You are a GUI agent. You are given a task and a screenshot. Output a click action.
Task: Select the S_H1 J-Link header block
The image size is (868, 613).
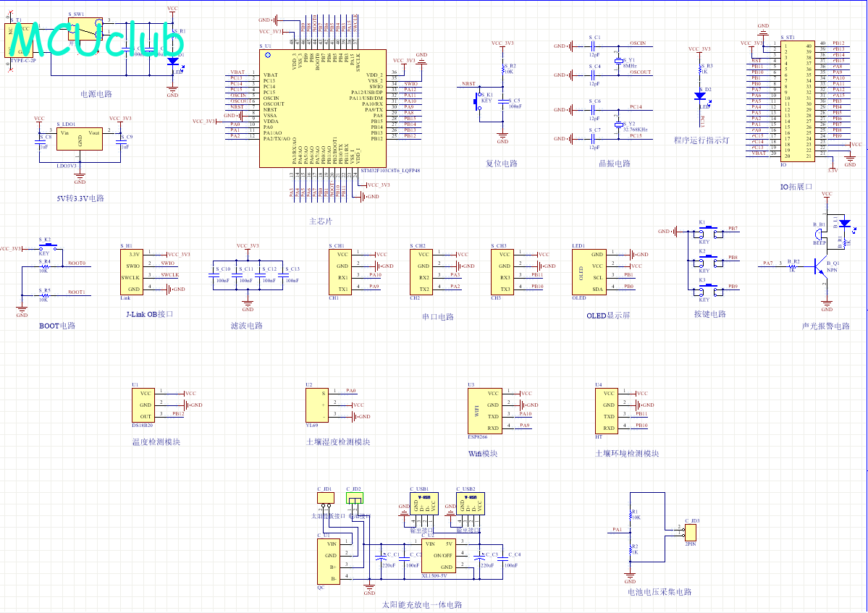132,272
